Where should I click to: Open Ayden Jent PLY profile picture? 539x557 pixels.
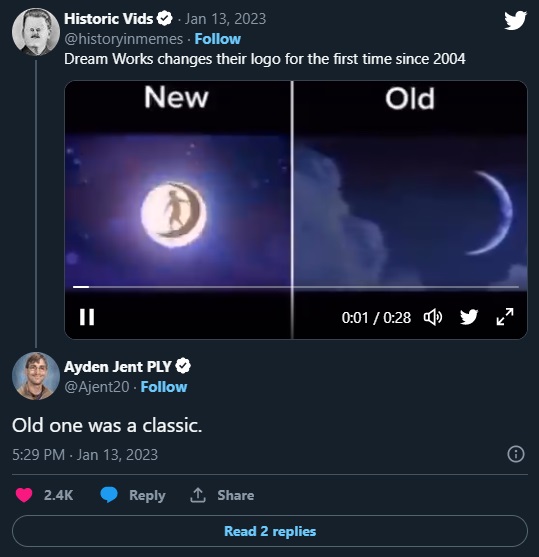coord(36,376)
